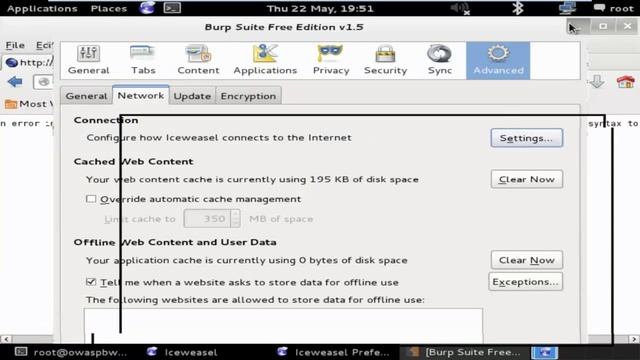This screenshot has height=360, width=640.
Task: Click the root user menu in top panel
Action: click(x=614, y=8)
